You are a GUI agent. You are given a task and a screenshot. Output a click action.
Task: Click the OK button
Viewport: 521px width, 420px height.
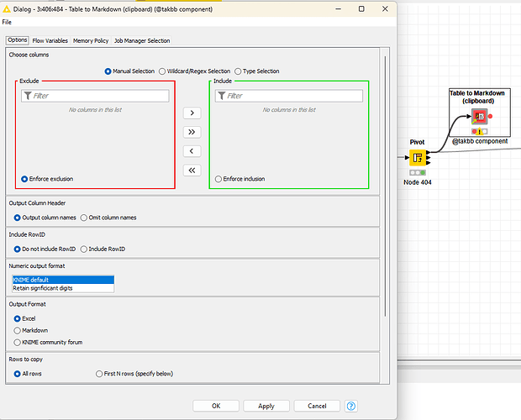(x=216, y=406)
